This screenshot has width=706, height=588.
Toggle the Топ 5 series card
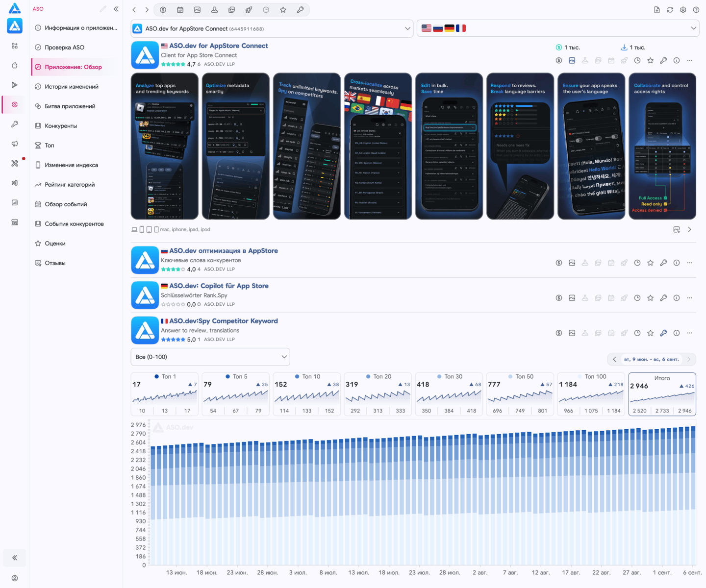tap(236, 394)
